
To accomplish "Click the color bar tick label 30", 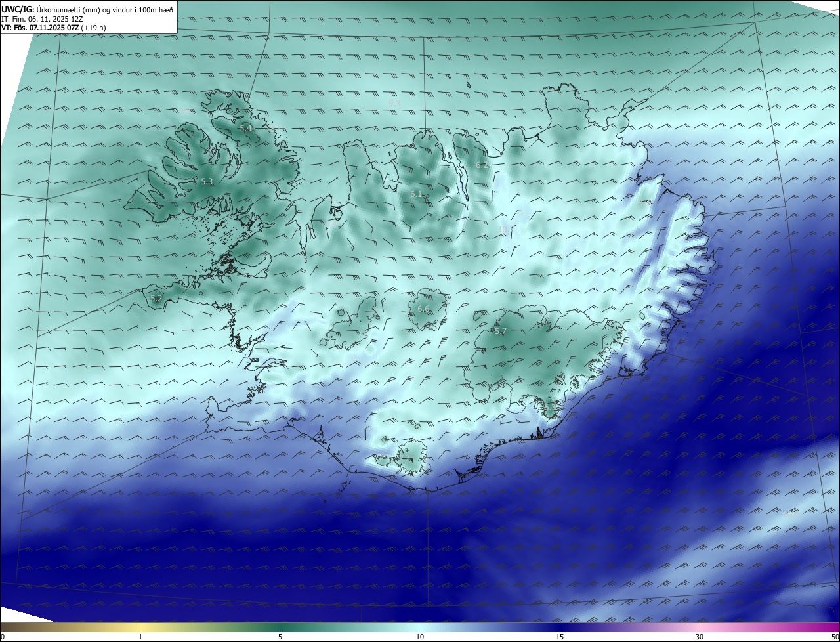I will point(700,637).
